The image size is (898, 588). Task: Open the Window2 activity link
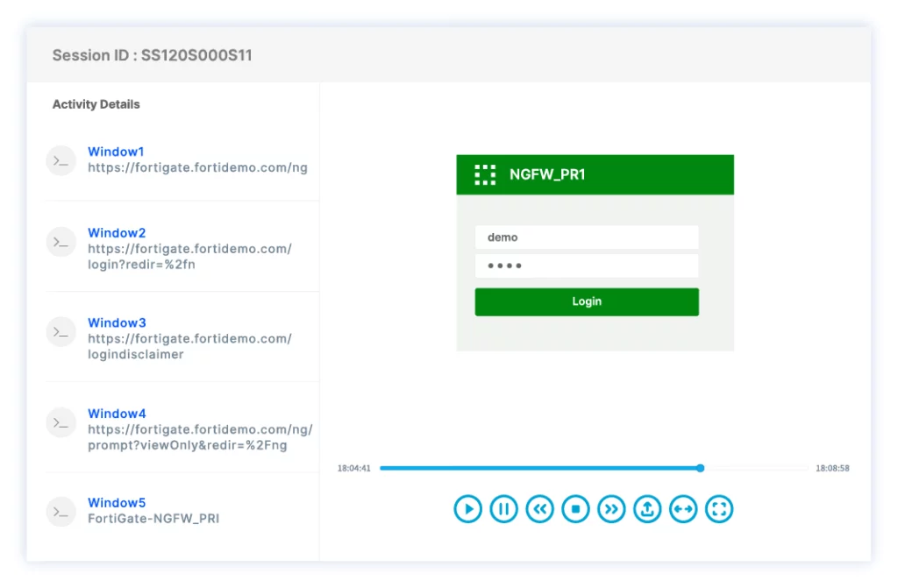[117, 233]
